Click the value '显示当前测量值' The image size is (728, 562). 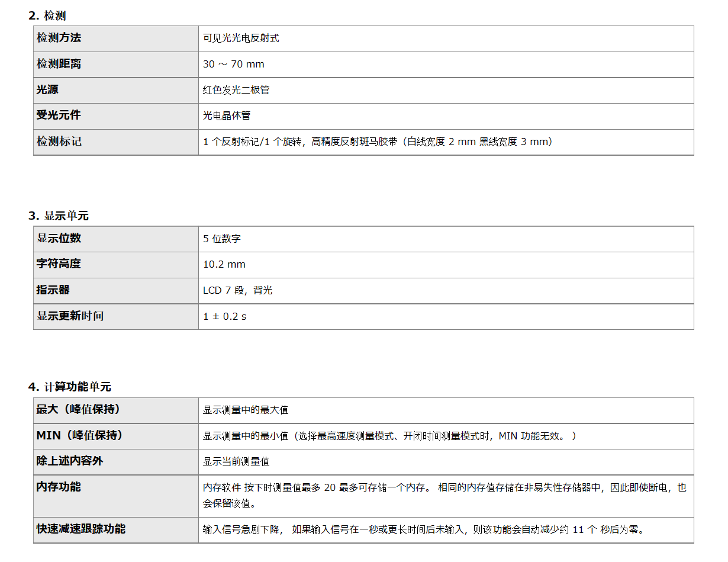[236, 461]
